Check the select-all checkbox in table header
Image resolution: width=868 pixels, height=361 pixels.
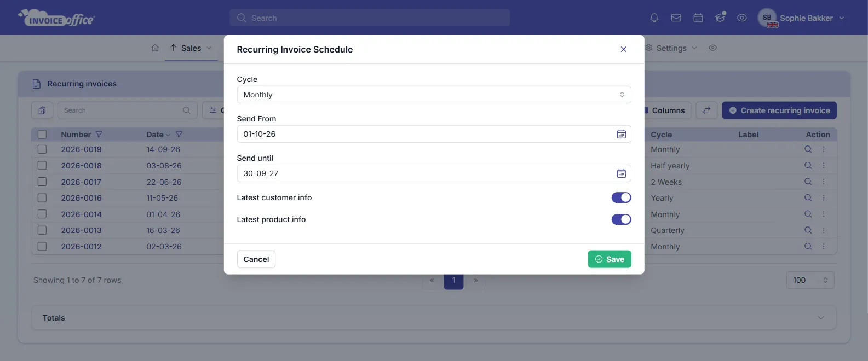42,135
